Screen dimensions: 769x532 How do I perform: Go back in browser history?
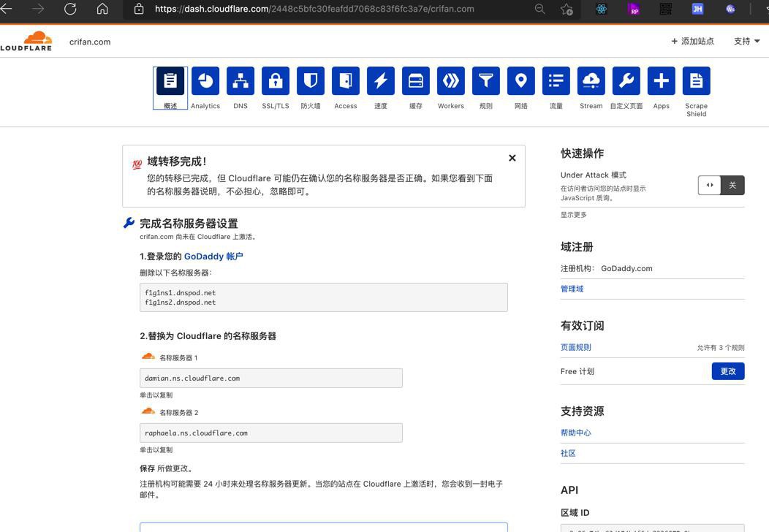point(6,8)
